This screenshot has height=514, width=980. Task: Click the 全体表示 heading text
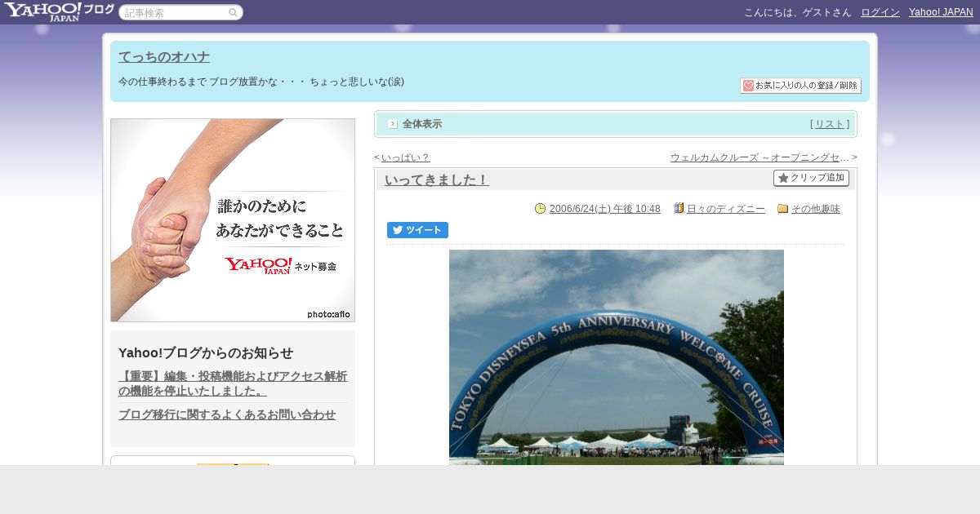[422, 124]
